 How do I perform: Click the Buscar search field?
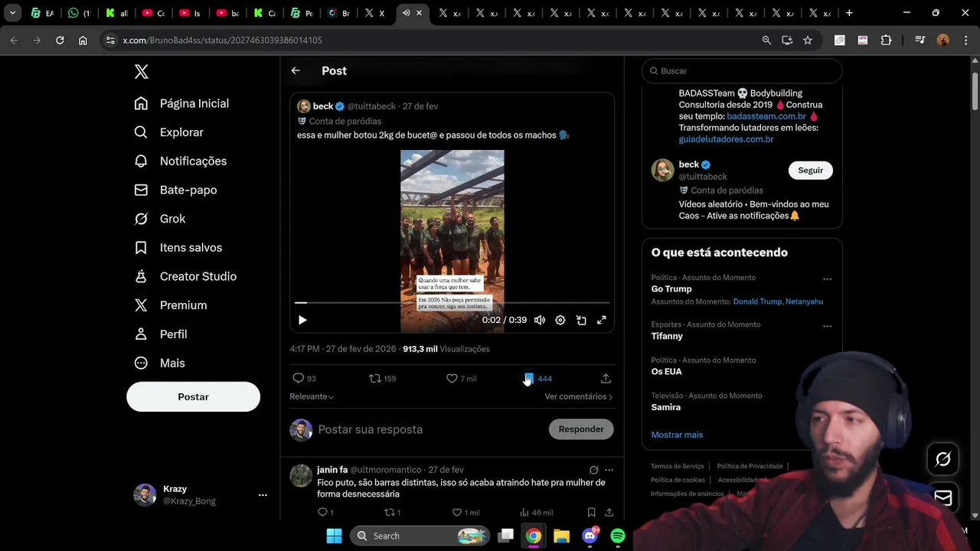[x=742, y=70]
